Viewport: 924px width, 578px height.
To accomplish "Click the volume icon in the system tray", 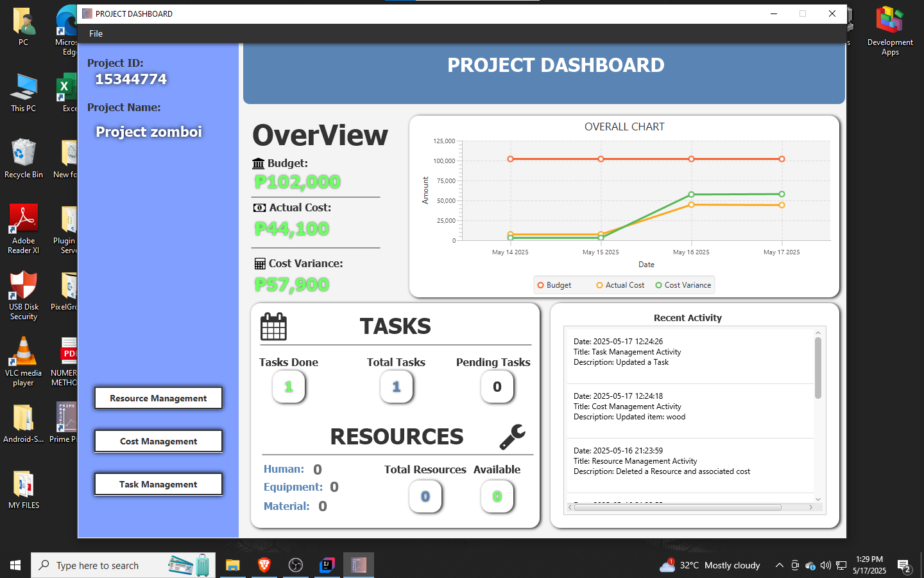I will coord(825,565).
